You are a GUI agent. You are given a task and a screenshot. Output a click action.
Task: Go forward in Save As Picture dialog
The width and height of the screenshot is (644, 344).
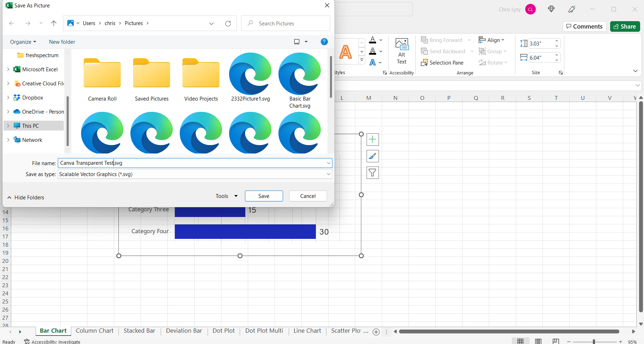point(28,23)
